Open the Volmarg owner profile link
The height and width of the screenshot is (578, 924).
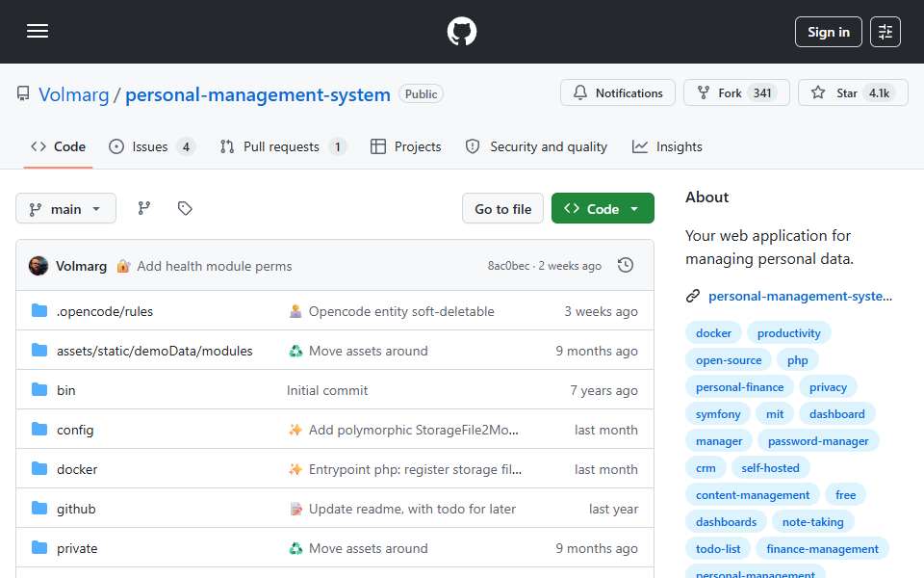click(x=74, y=94)
